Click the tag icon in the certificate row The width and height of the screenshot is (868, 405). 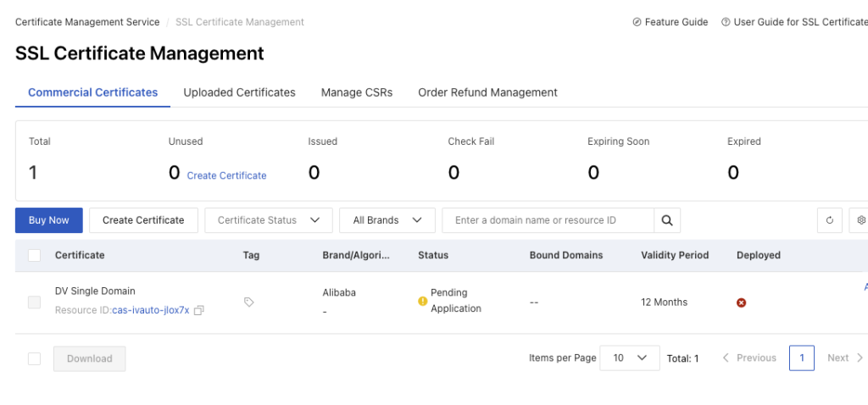coord(249,302)
